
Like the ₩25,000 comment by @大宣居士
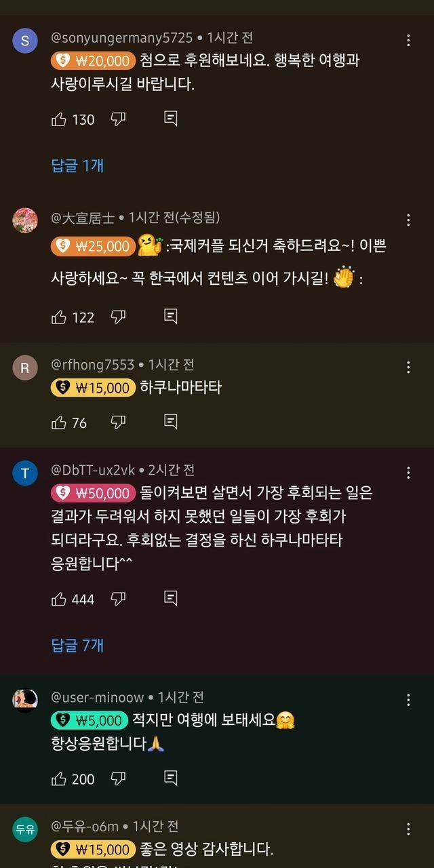[x=59, y=317]
